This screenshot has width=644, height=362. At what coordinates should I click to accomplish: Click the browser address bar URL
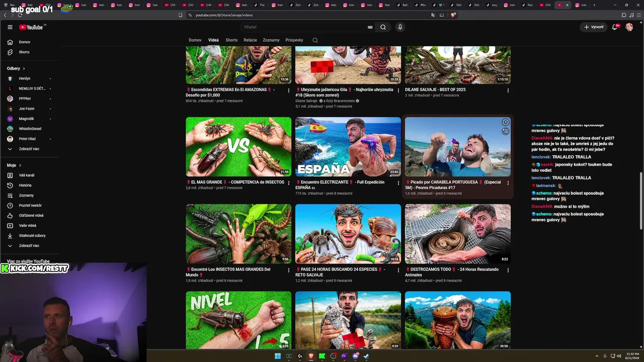point(224,15)
